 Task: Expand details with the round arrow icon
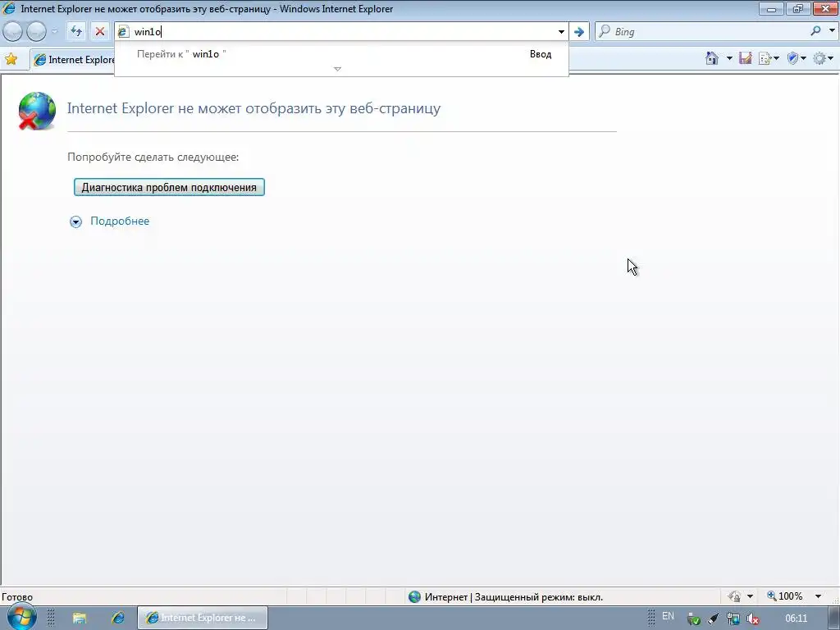tap(76, 221)
